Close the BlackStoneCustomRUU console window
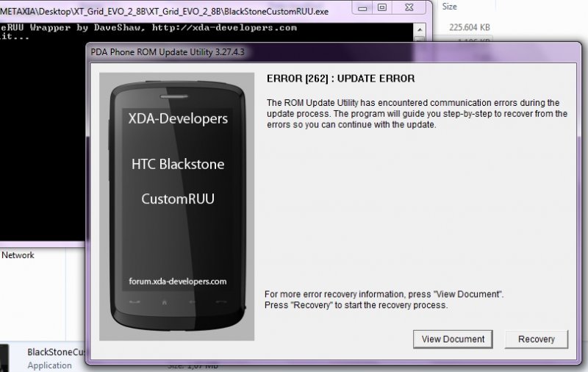 [409, 8]
